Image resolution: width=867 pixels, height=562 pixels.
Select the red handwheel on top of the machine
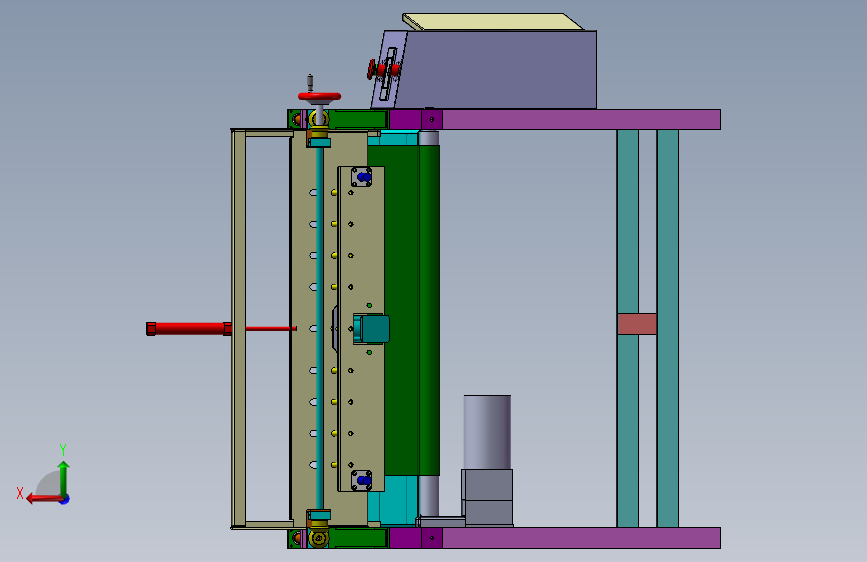[x=319, y=97]
